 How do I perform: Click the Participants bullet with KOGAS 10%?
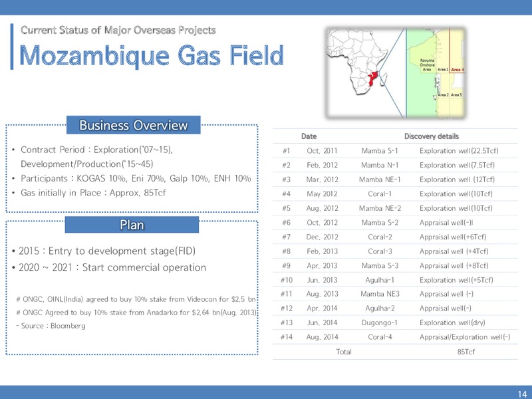(136, 178)
